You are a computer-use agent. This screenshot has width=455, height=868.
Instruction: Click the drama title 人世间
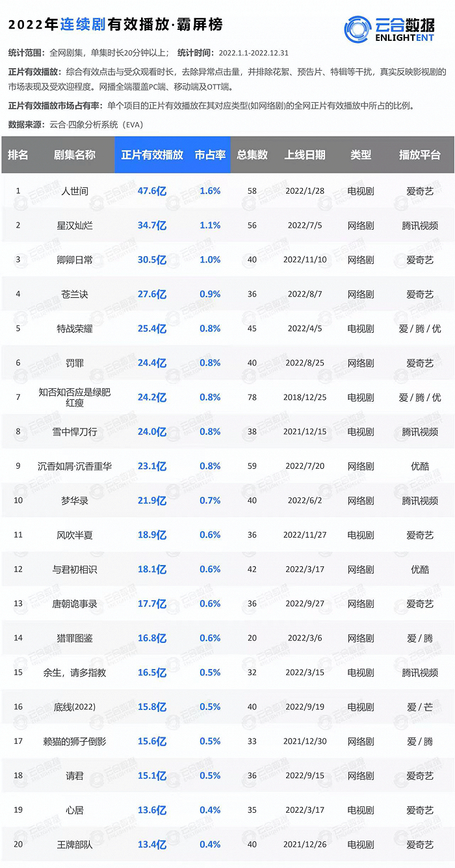75,191
